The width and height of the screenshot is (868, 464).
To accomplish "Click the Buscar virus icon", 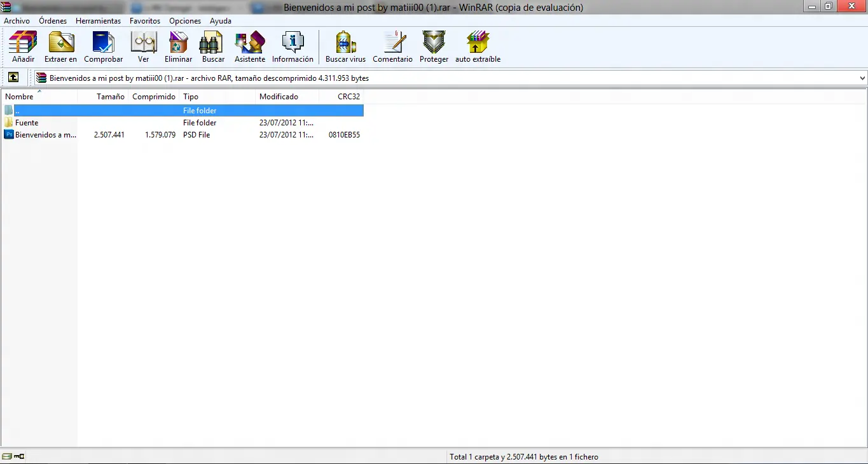I will pos(345,43).
